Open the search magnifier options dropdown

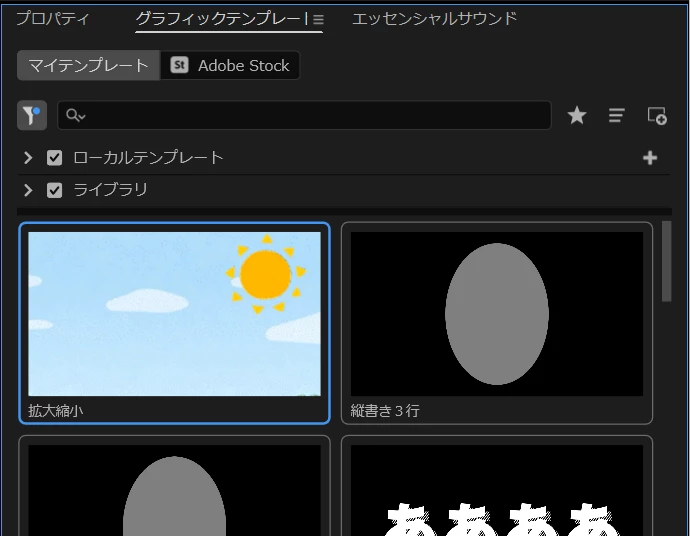point(76,115)
